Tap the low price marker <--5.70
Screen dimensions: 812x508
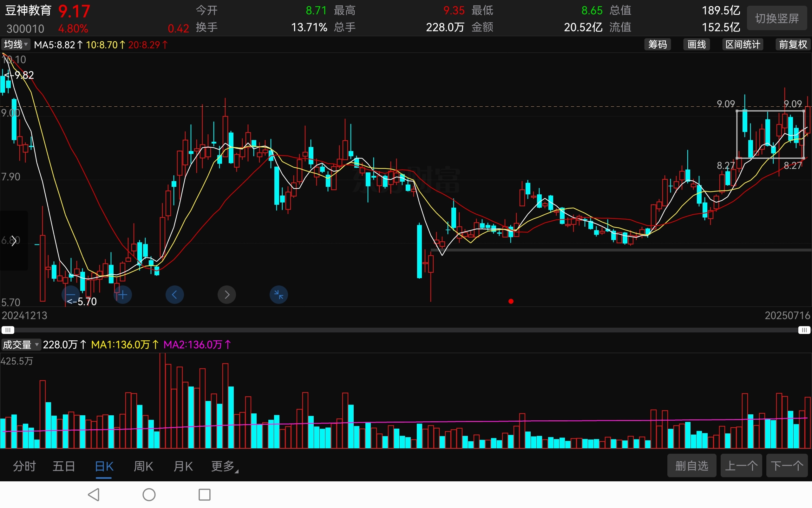[82, 301]
